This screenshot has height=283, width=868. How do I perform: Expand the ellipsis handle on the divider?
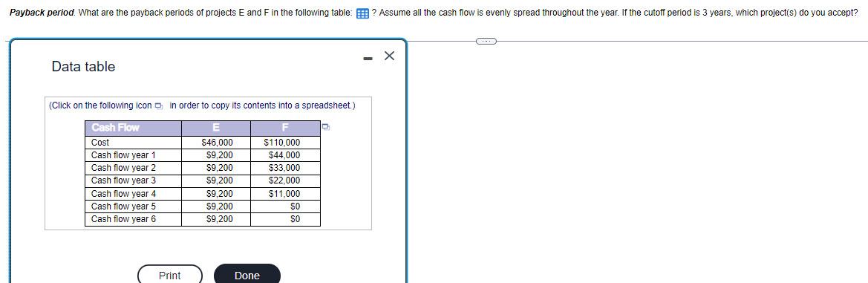pyautogui.click(x=486, y=40)
